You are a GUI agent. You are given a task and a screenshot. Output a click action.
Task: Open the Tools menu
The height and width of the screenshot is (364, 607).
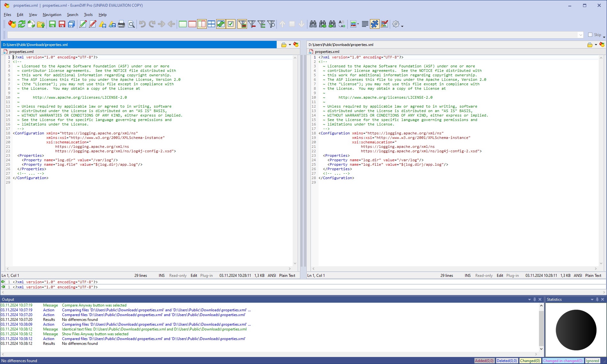[x=88, y=15]
